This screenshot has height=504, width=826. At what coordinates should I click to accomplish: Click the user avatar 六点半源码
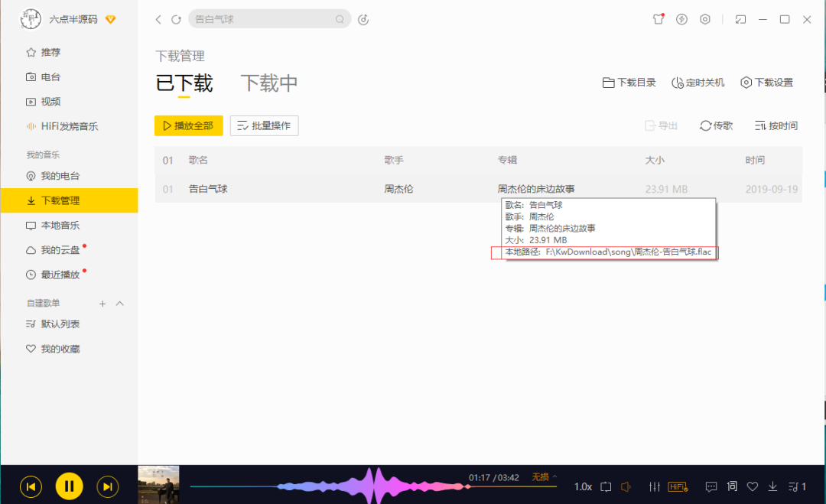pyautogui.click(x=31, y=19)
